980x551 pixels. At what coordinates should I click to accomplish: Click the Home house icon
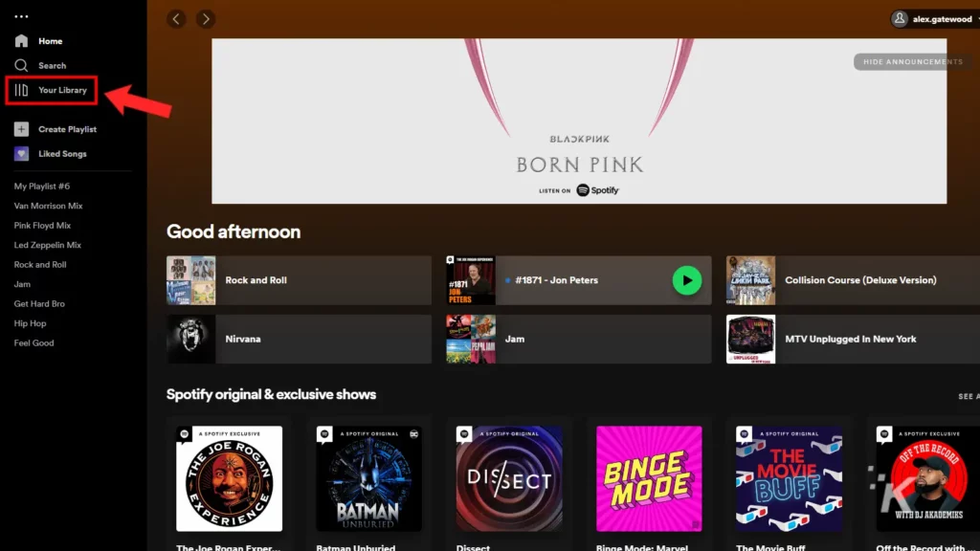21,41
